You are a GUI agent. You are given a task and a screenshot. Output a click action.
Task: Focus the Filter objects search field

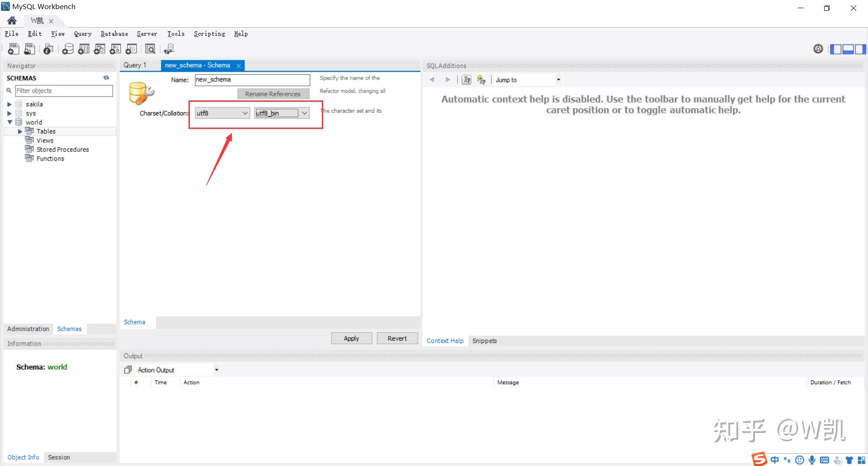coord(64,90)
